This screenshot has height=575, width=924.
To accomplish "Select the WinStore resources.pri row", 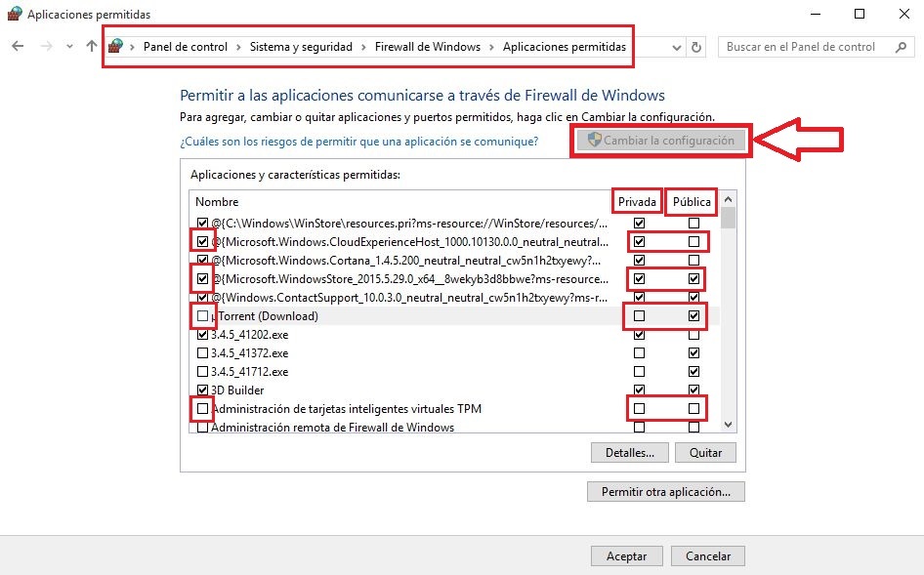I will 454,224.
